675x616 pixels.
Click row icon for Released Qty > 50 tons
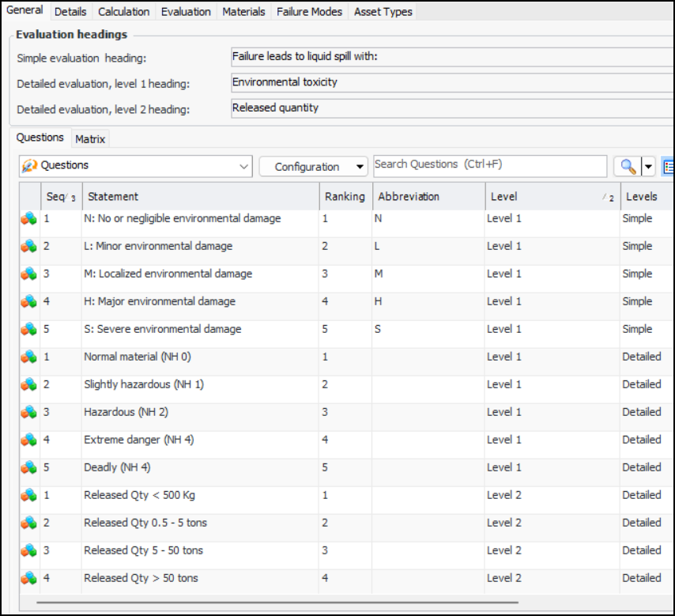click(x=29, y=579)
